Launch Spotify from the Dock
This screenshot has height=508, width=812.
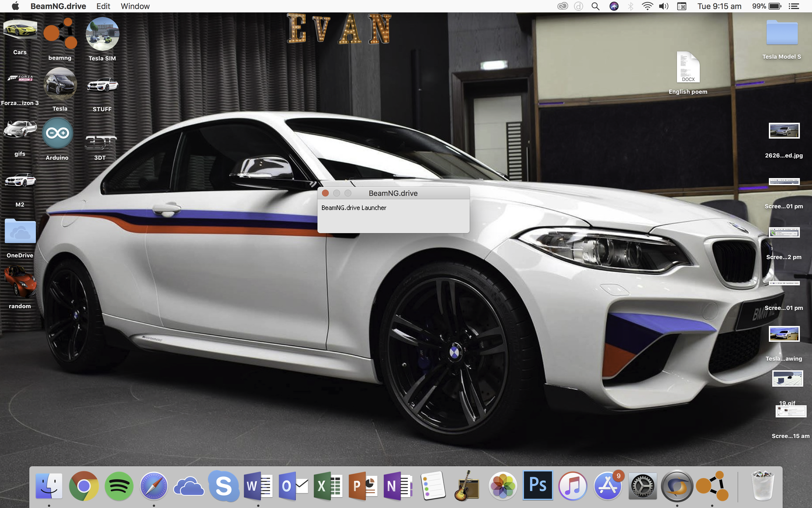tap(119, 486)
